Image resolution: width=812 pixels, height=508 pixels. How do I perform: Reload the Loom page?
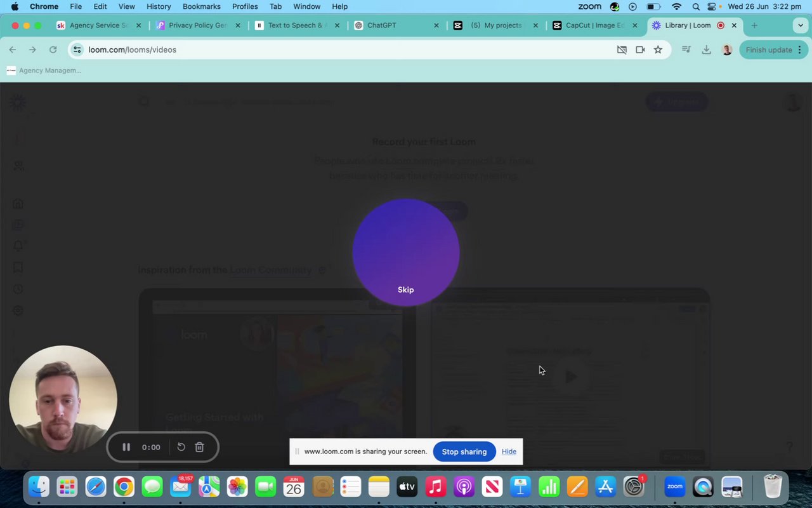click(x=53, y=50)
